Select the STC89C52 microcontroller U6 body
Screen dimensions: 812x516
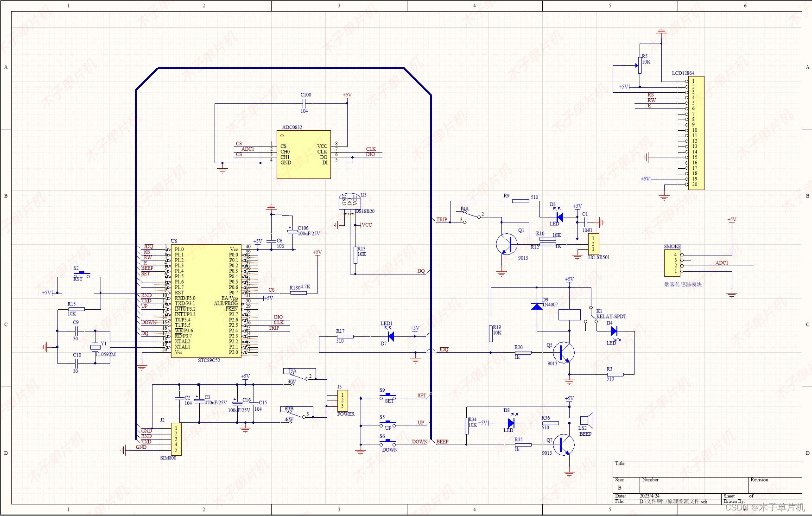(206, 301)
